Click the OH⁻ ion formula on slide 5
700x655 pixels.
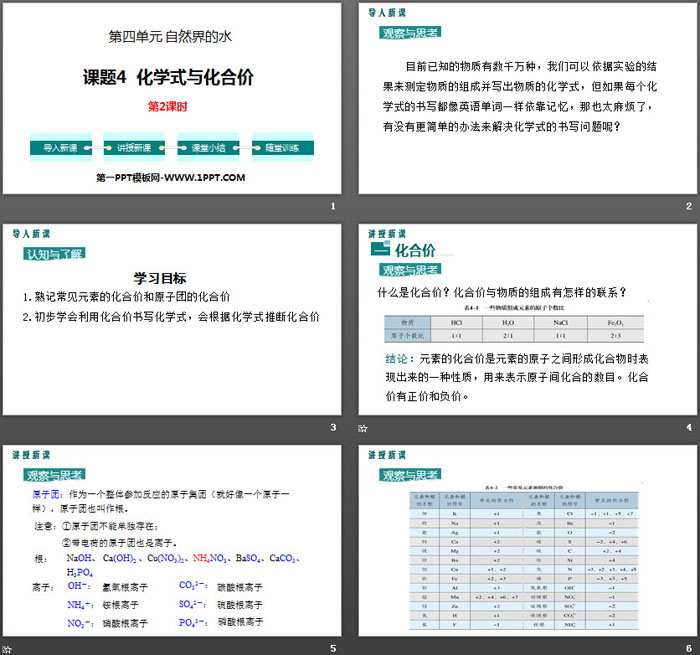click(79, 585)
